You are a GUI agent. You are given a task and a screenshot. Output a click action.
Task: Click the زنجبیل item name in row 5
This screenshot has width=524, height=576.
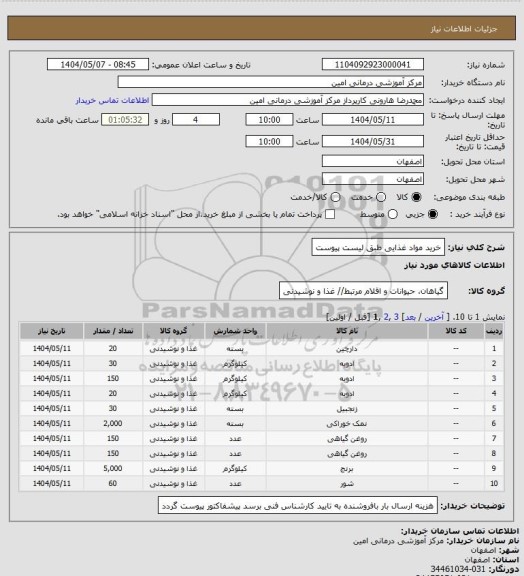[x=347, y=408]
